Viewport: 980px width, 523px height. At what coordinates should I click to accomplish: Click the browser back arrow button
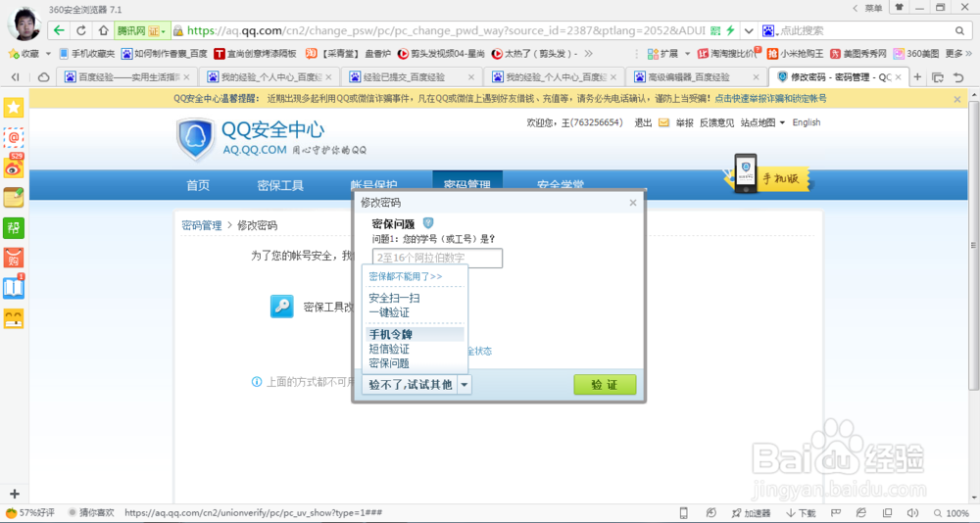click(x=59, y=30)
